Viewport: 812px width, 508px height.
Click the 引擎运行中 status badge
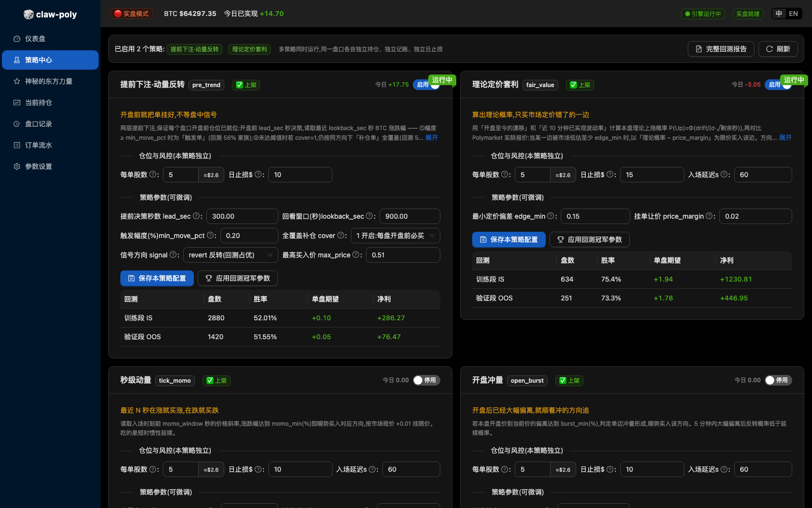[703, 14]
